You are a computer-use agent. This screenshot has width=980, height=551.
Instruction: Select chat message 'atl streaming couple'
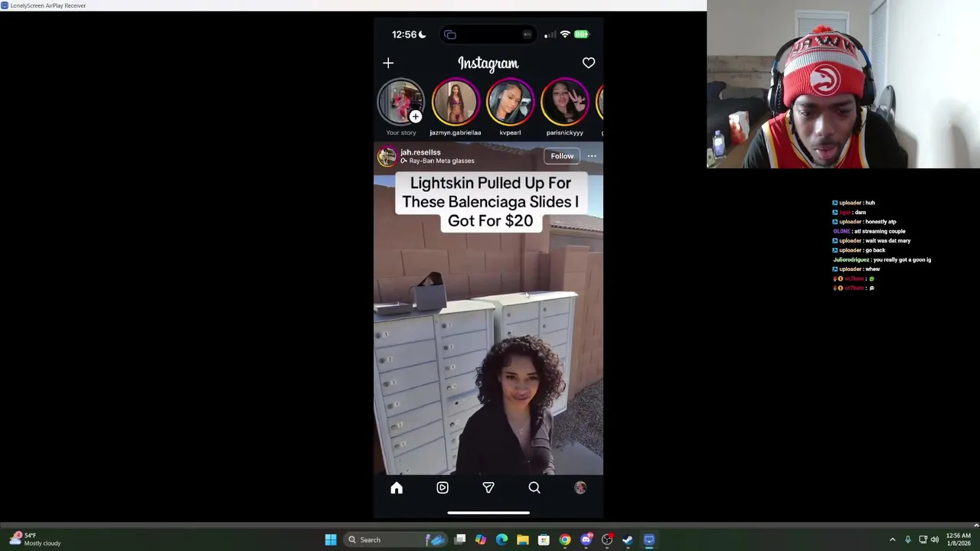point(880,231)
